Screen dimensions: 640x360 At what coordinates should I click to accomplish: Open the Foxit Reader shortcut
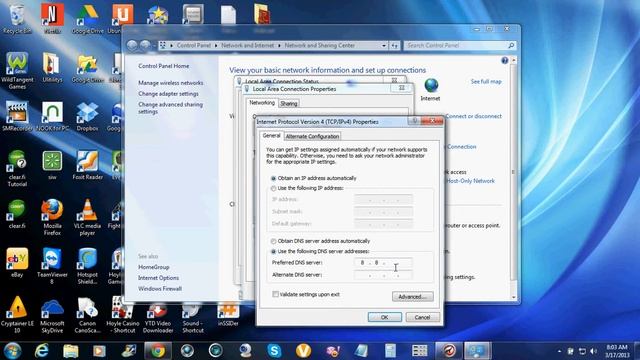coord(87,165)
